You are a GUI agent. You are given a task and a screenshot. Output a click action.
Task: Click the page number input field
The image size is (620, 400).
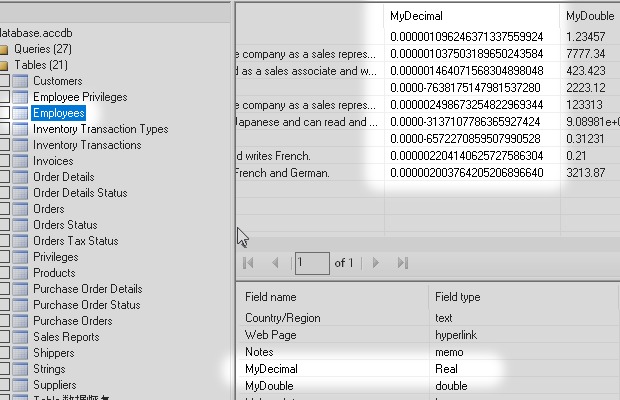click(x=311, y=263)
